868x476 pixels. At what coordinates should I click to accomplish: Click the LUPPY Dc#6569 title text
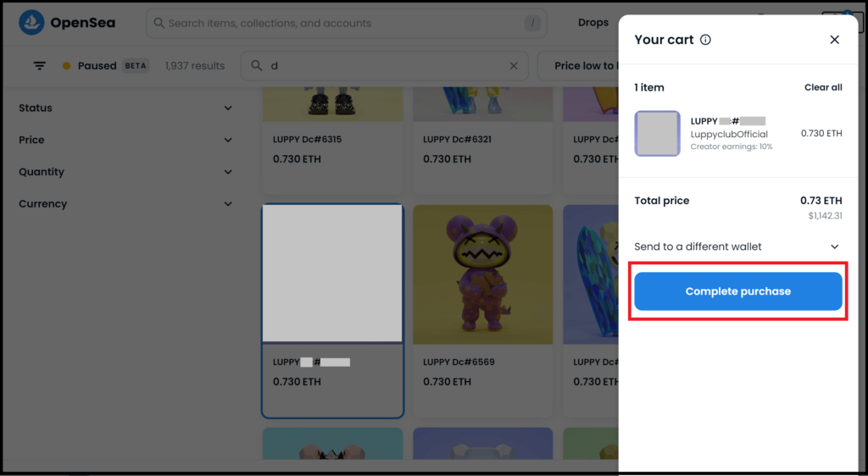click(459, 363)
